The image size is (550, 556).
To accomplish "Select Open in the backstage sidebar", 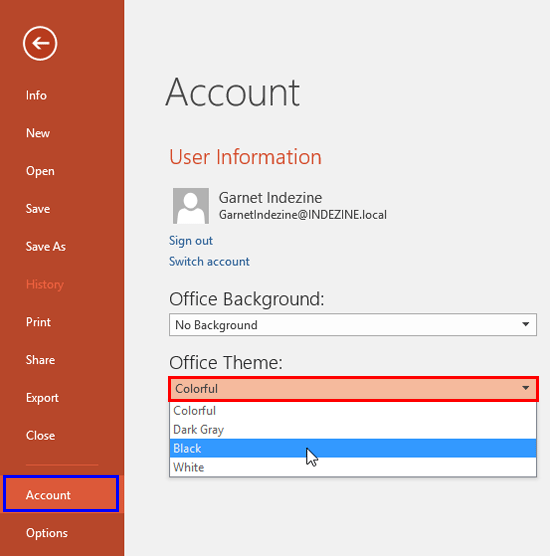I will [40, 171].
